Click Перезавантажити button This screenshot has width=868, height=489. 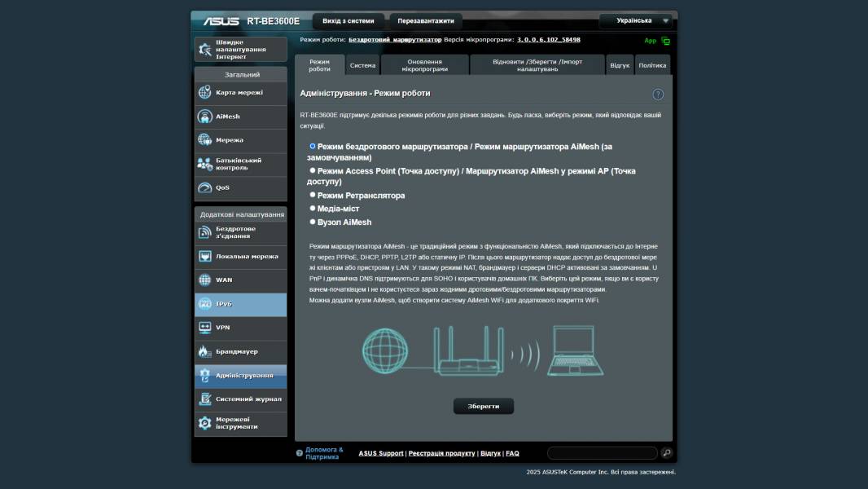click(426, 21)
